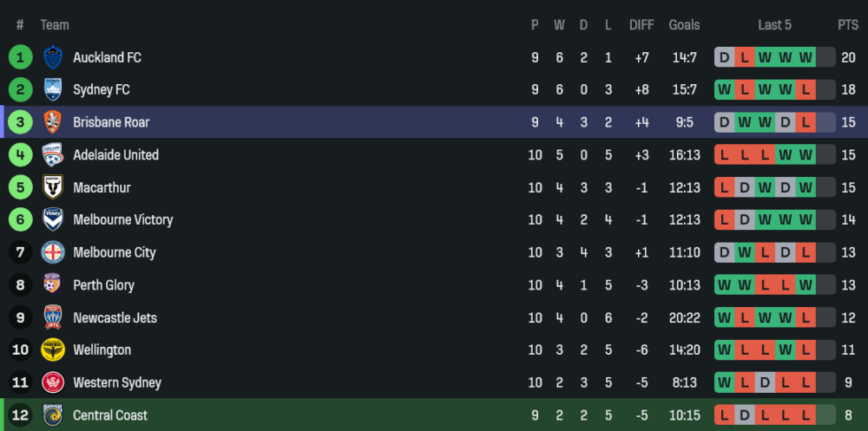Sort by the DIFF column header
The width and height of the screenshot is (868, 431).
[x=641, y=25]
